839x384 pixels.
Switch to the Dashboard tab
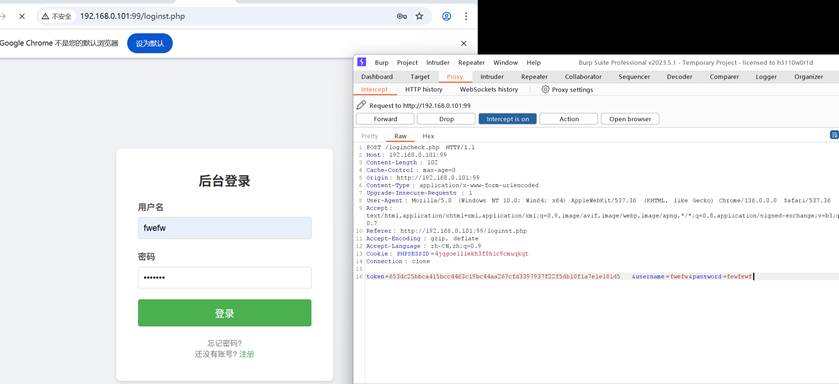377,76
